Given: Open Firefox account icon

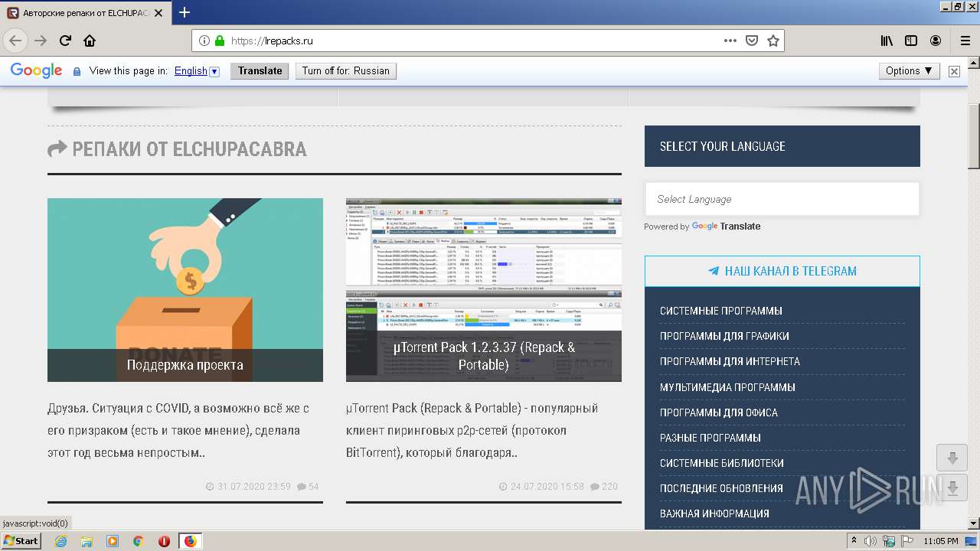Looking at the screenshot, I should point(936,41).
